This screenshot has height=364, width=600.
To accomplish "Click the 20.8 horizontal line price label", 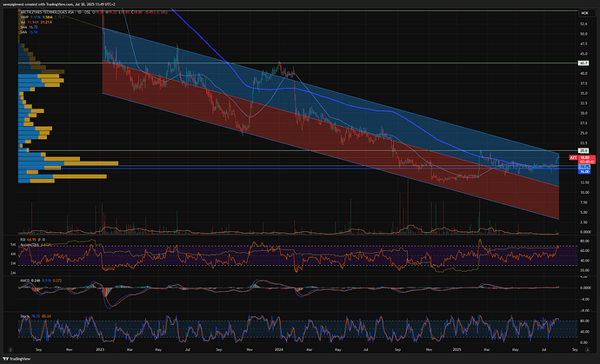I will (584, 150).
